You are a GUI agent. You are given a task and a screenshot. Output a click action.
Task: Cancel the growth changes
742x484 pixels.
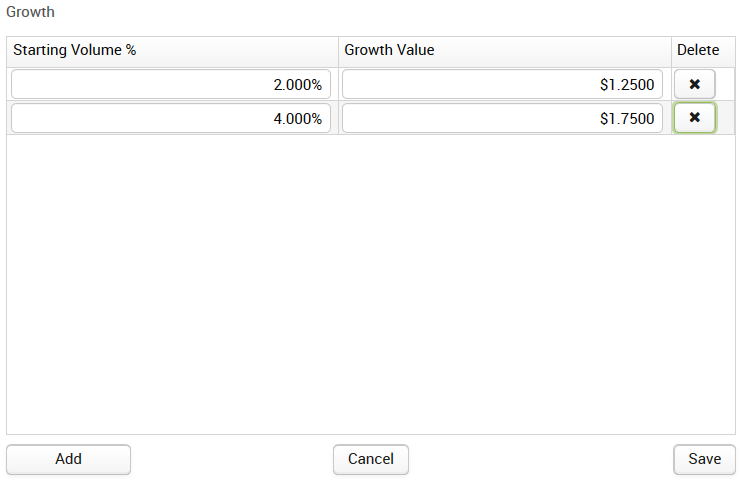coord(370,459)
